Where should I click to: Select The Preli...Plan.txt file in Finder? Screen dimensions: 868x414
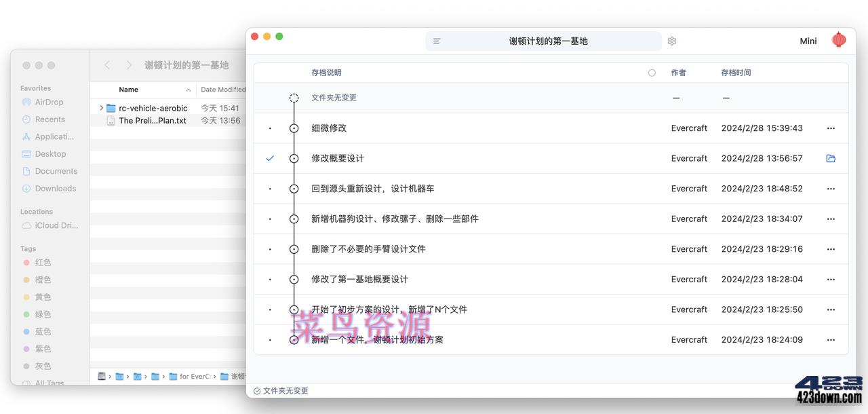pos(152,120)
